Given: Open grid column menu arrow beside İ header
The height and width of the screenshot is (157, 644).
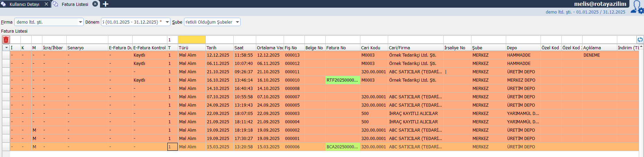Looking at the screenshot, I should pos(6,48).
